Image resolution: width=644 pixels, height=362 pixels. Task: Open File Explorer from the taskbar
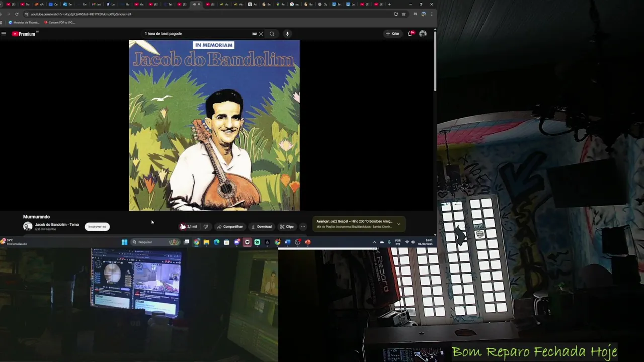pos(206,242)
